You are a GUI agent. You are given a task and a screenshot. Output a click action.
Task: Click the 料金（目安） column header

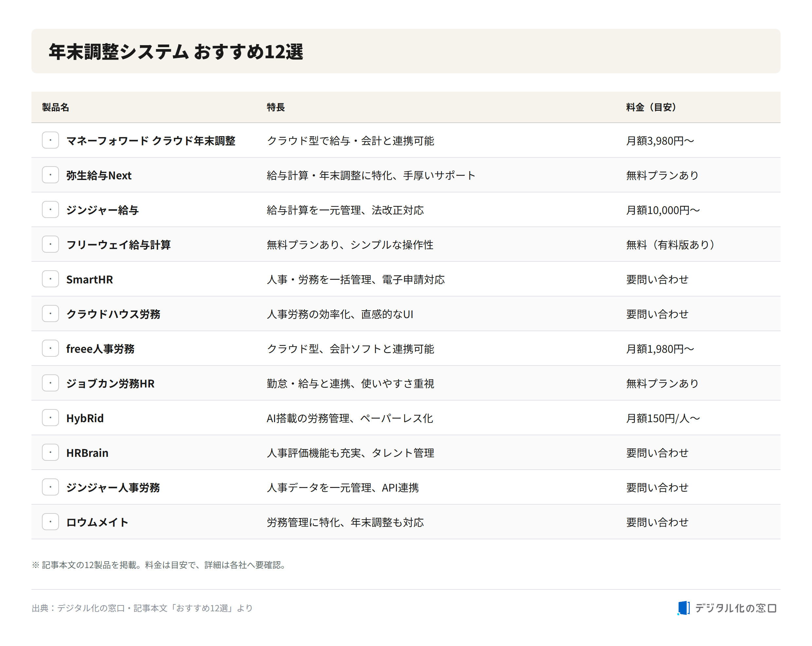coord(651,107)
